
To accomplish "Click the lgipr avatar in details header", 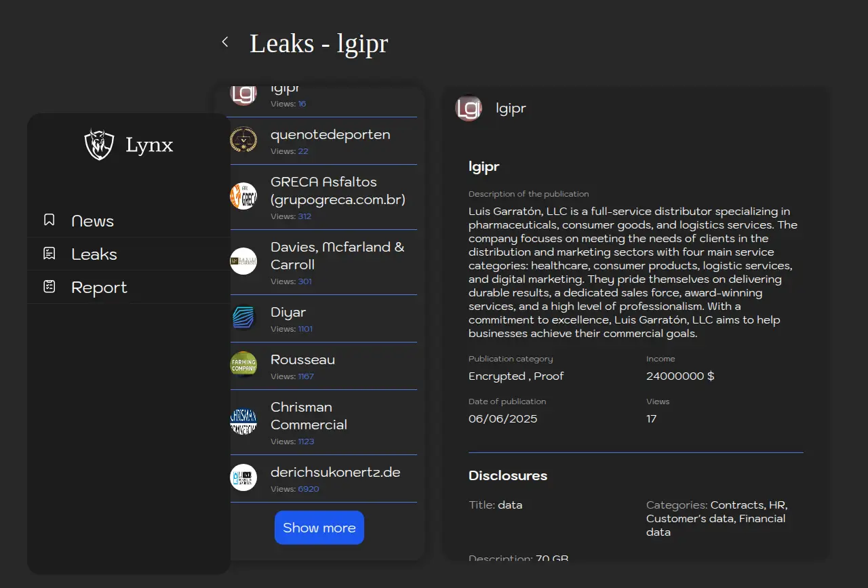I will 469,109.
